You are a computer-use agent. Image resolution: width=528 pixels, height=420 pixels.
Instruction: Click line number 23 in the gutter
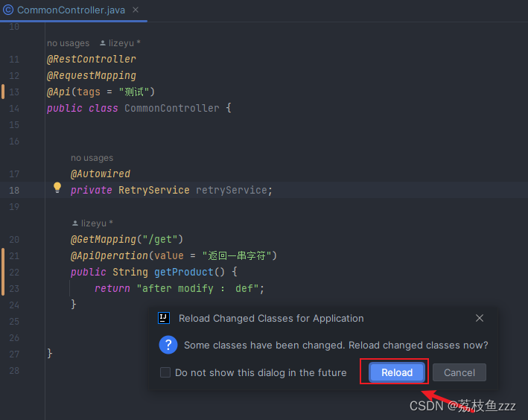[14, 289]
